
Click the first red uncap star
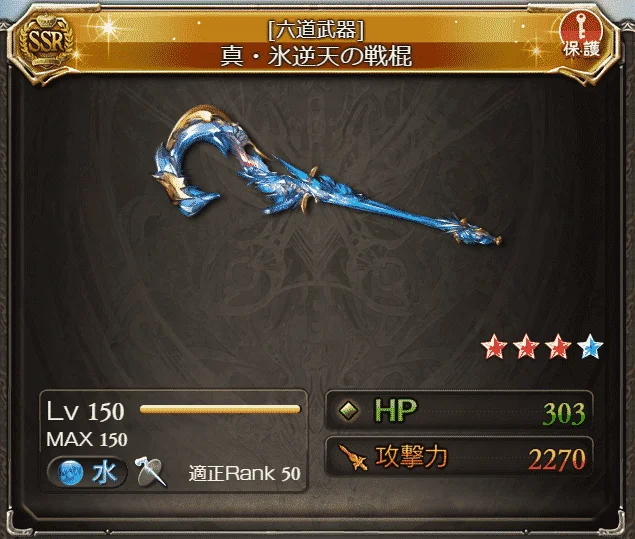pyautogui.click(x=494, y=347)
